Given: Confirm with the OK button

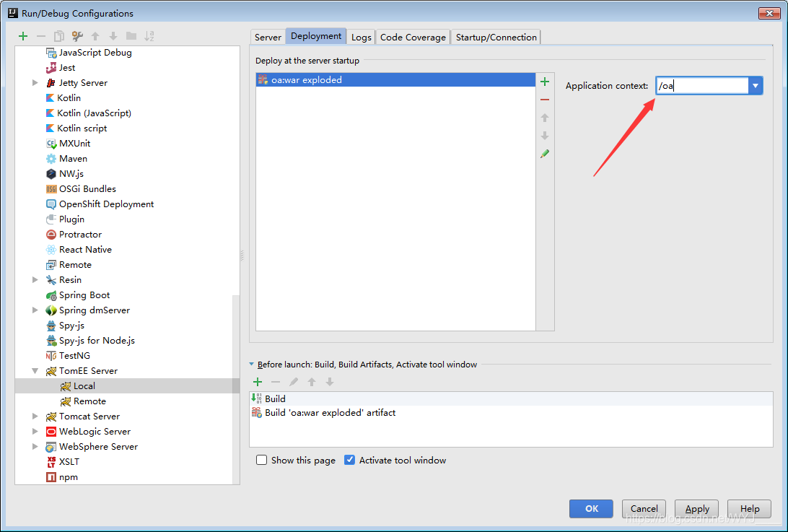Looking at the screenshot, I should 591,509.
